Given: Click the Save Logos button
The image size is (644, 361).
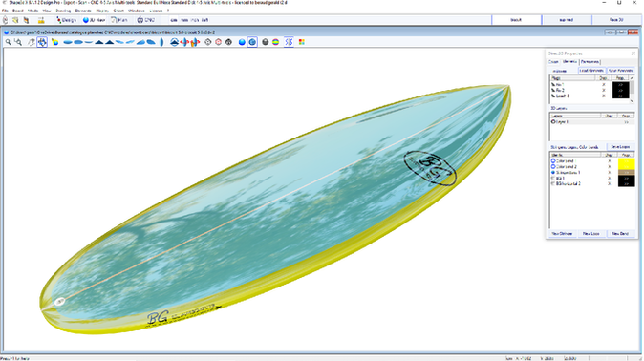Looking at the screenshot, I should 620,147.
